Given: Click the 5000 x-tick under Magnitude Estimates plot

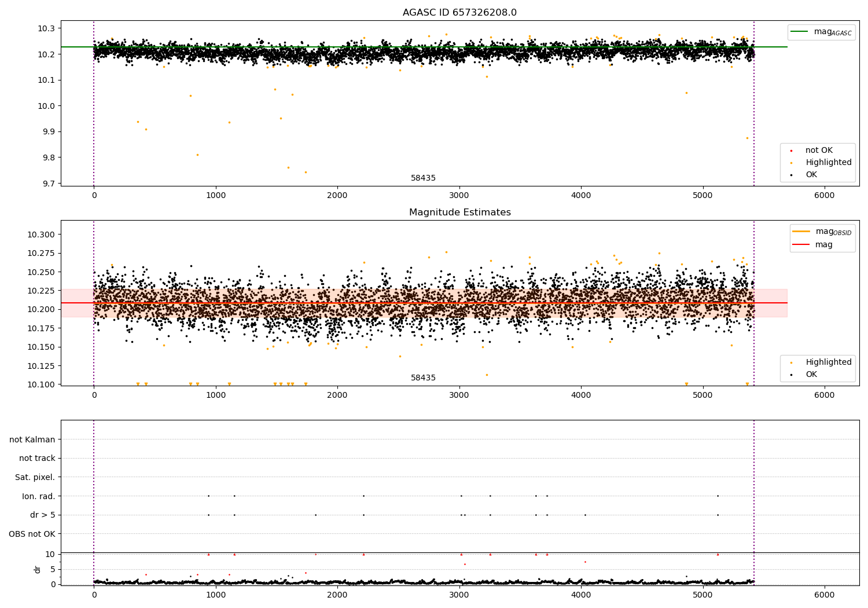Looking at the screenshot, I should click(x=703, y=395).
